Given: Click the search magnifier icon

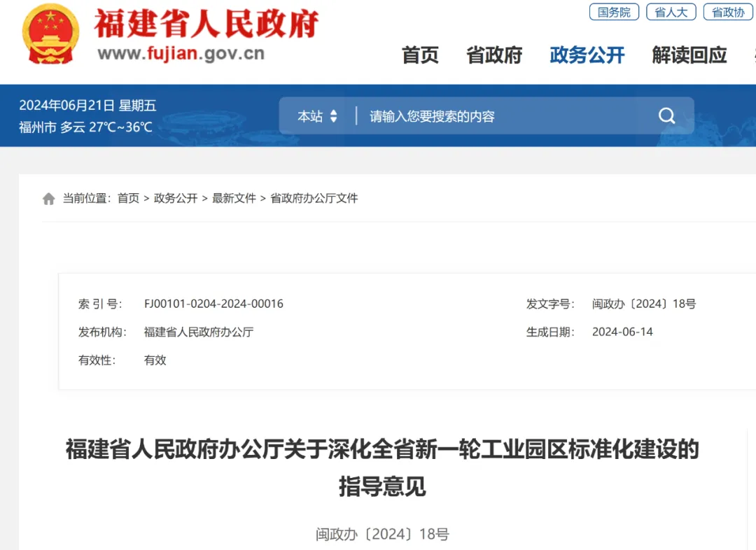Looking at the screenshot, I should (666, 116).
